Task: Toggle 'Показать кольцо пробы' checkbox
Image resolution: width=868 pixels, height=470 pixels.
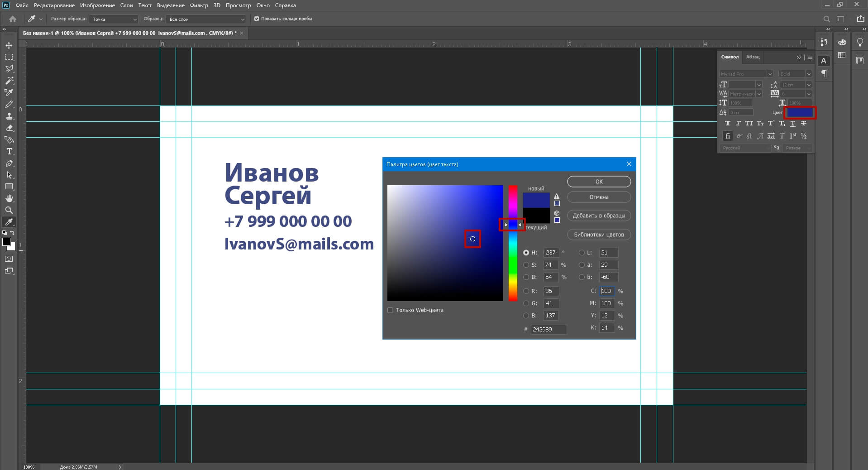Action: point(257,19)
